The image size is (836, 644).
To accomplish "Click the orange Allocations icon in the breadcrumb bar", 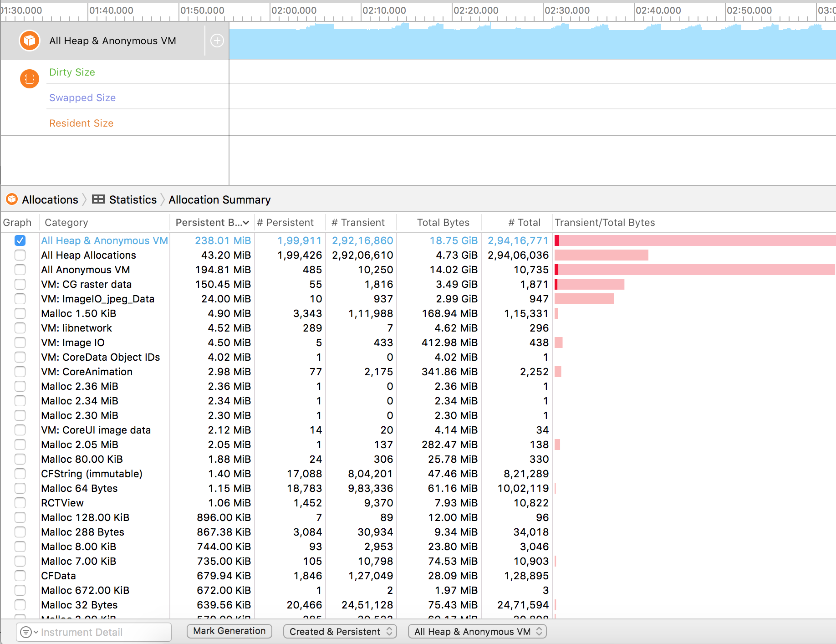I will [x=11, y=199].
